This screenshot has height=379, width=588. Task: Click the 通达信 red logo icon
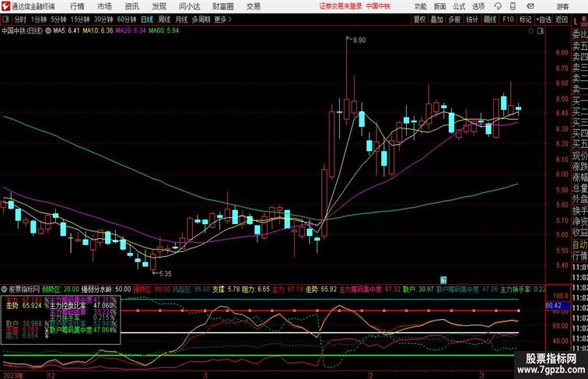click(x=5, y=6)
